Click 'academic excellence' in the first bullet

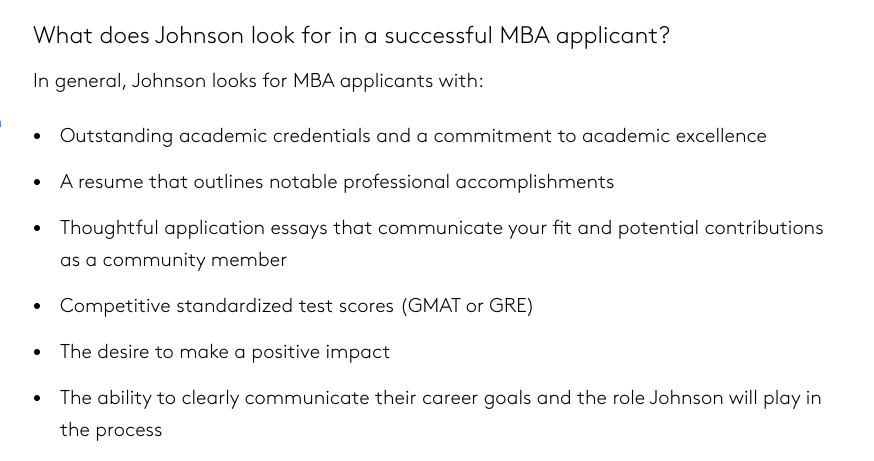[x=674, y=136]
